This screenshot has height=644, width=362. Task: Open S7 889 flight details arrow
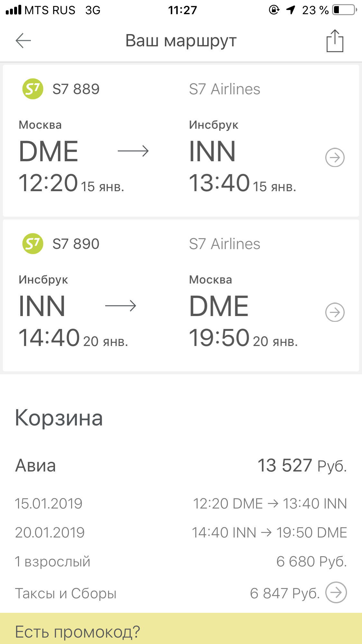(x=335, y=158)
